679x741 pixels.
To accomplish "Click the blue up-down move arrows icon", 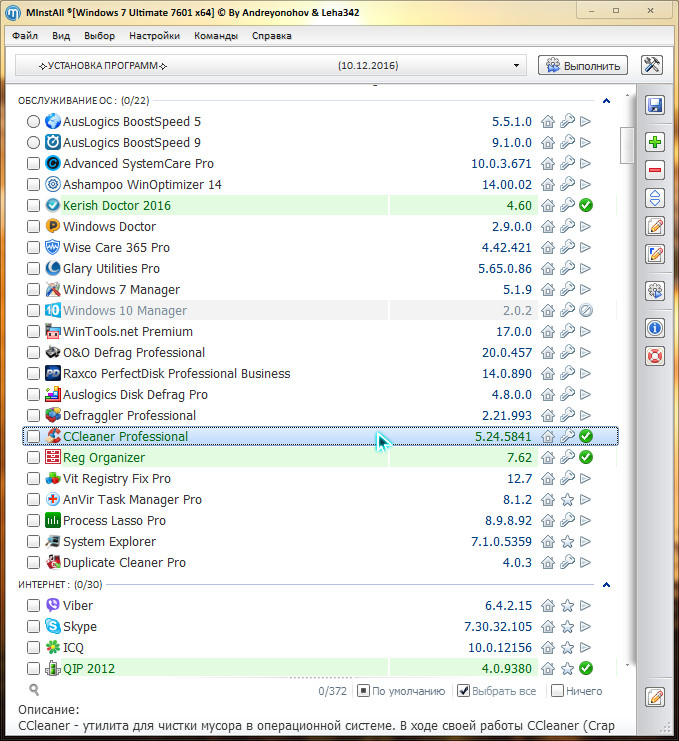I will (655, 198).
